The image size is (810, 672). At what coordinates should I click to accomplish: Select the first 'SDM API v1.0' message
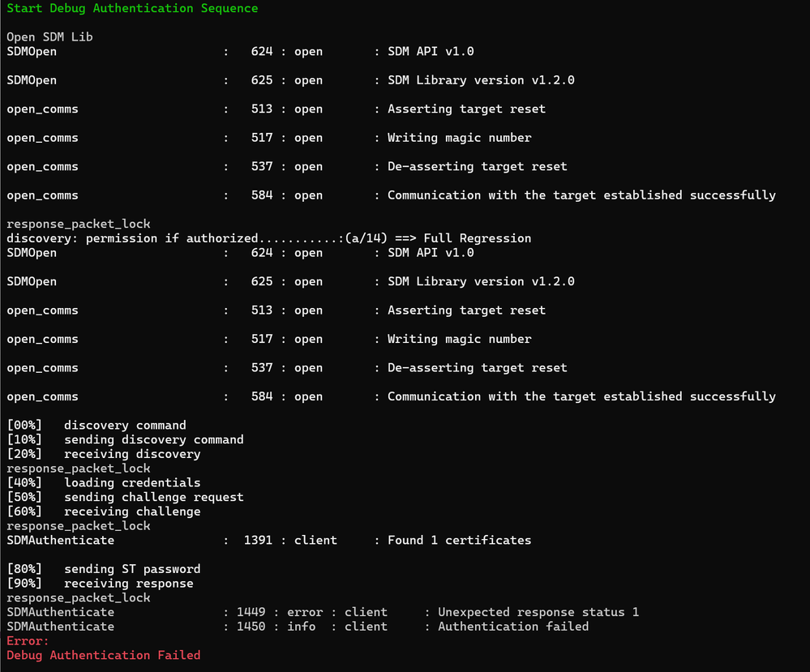pyautogui.click(x=431, y=51)
